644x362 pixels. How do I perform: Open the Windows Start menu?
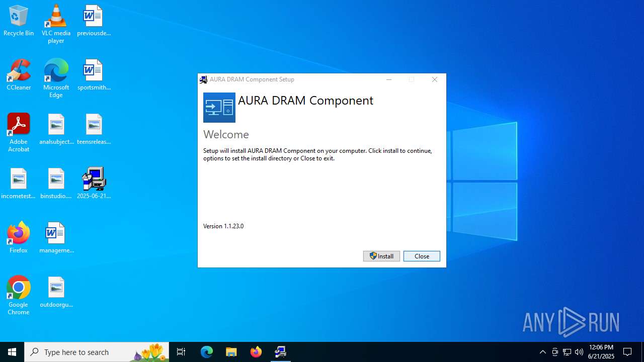click(12, 352)
